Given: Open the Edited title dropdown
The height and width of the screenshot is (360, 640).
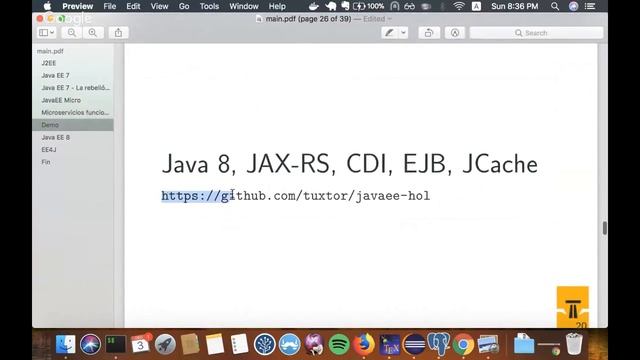Looking at the screenshot, I should click(x=377, y=19).
